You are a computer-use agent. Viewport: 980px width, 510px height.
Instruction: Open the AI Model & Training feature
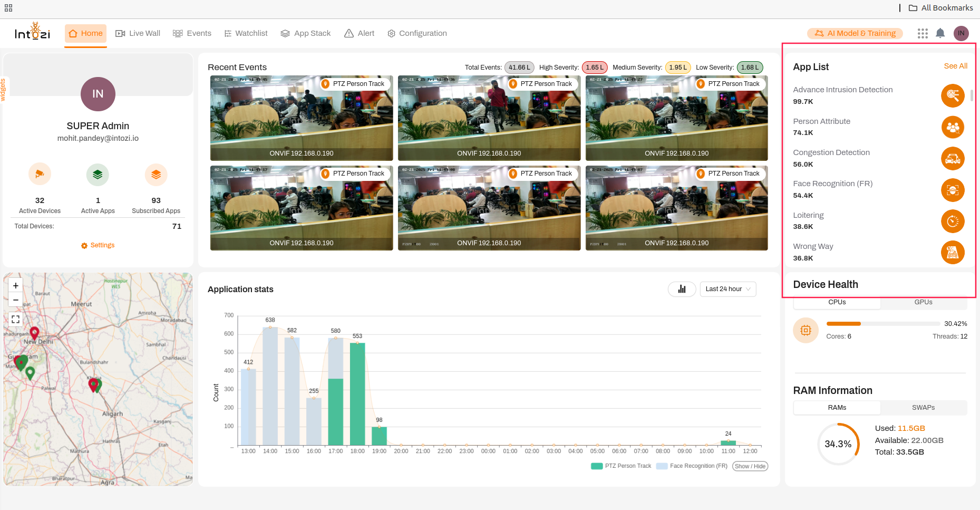pyautogui.click(x=855, y=33)
